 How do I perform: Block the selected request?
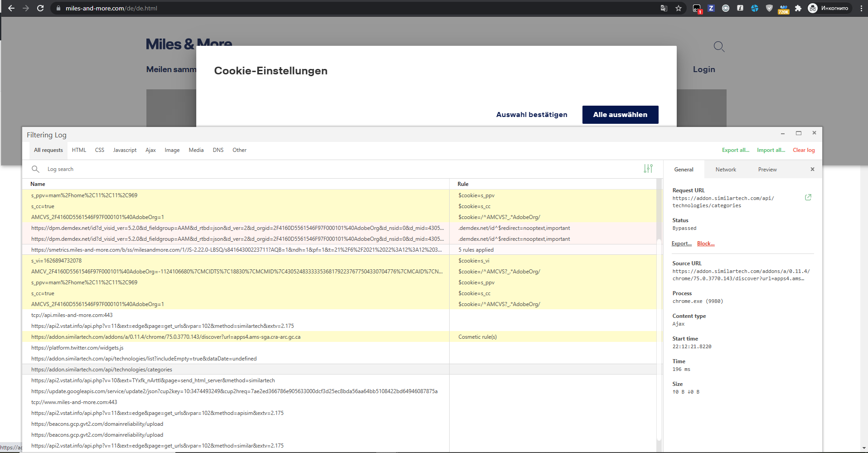(705, 244)
